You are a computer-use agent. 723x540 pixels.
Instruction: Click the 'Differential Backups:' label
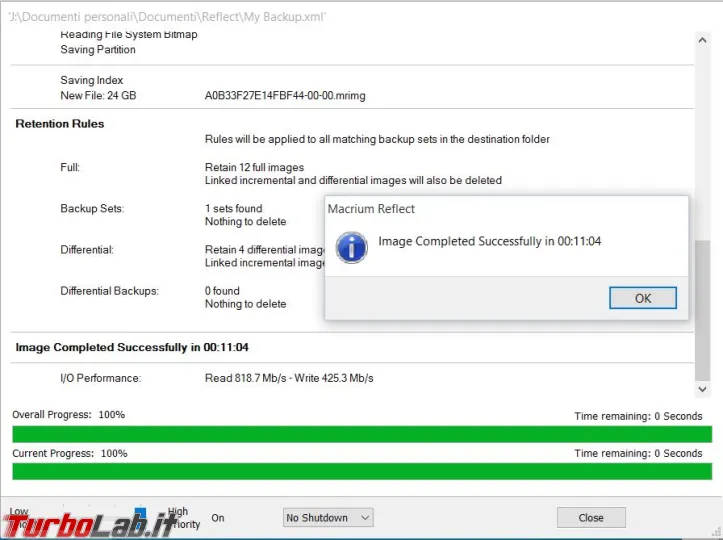(109, 291)
